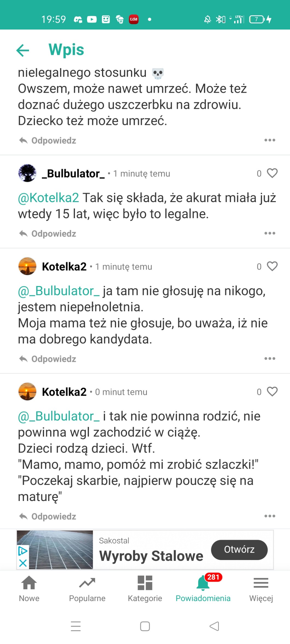Open the Więcej hamburger menu

pyautogui.click(x=261, y=588)
